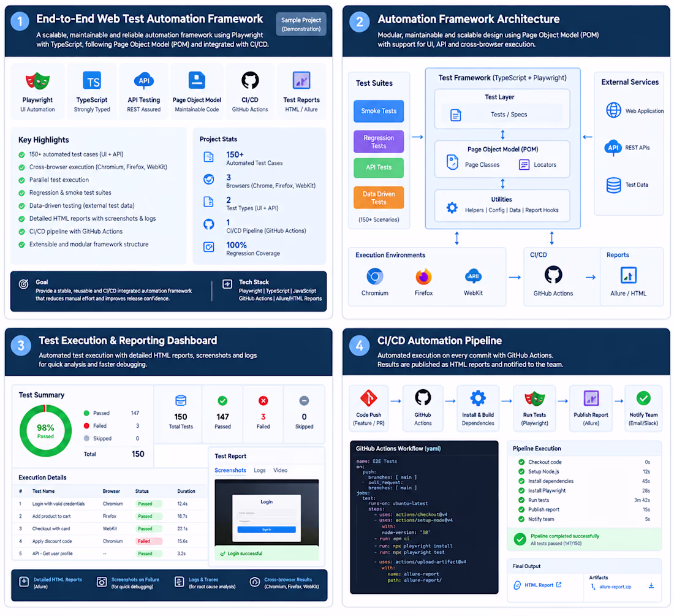This screenshot has width=674, height=616.
Task: Switch to the Screenshots tab in Test Report
Action: (x=230, y=470)
